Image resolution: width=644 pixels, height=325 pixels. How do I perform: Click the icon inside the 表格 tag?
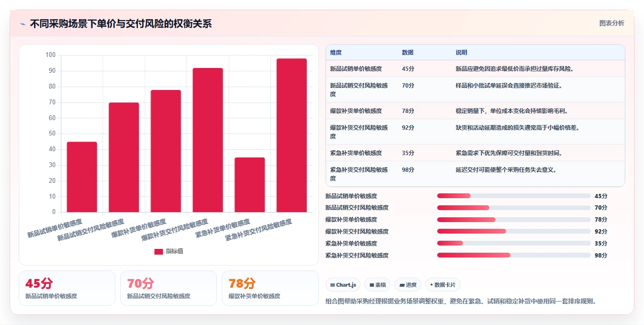click(x=372, y=285)
